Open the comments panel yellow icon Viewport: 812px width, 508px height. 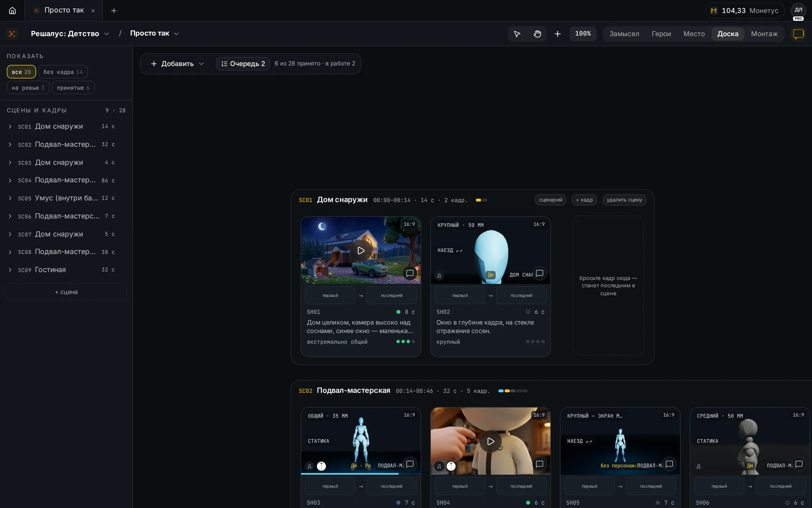pyautogui.click(x=798, y=34)
